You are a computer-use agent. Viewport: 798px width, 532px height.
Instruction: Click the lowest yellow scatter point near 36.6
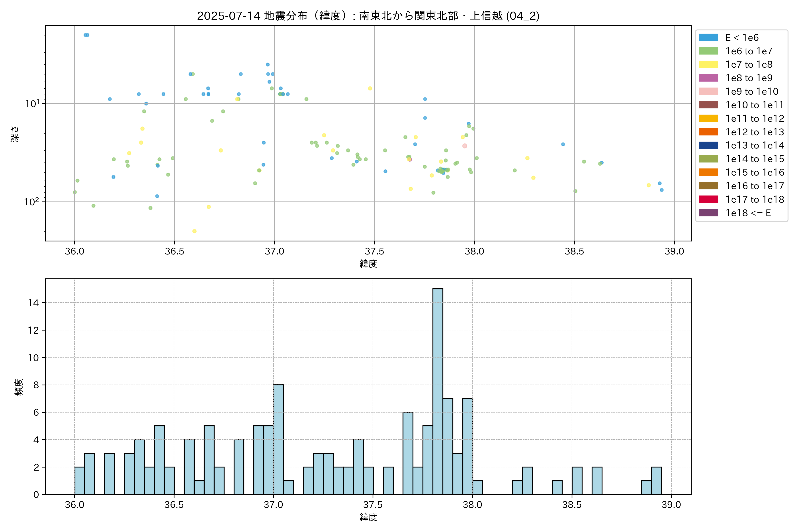click(194, 231)
